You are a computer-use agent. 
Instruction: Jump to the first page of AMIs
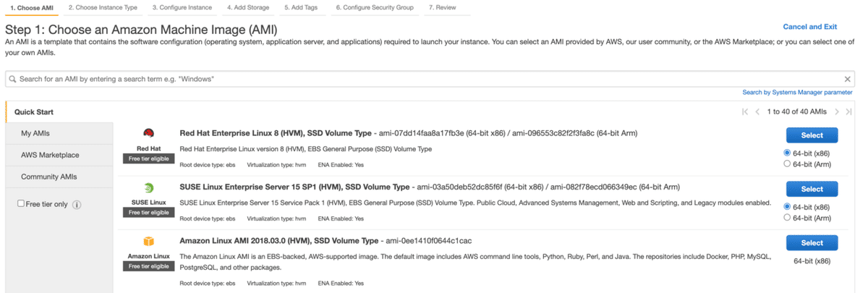745,112
